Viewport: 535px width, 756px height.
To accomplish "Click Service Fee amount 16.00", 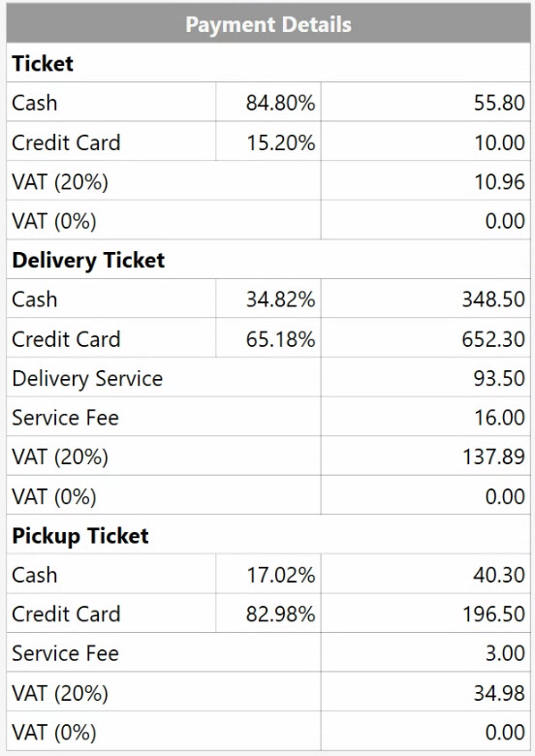I will click(x=500, y=418).
